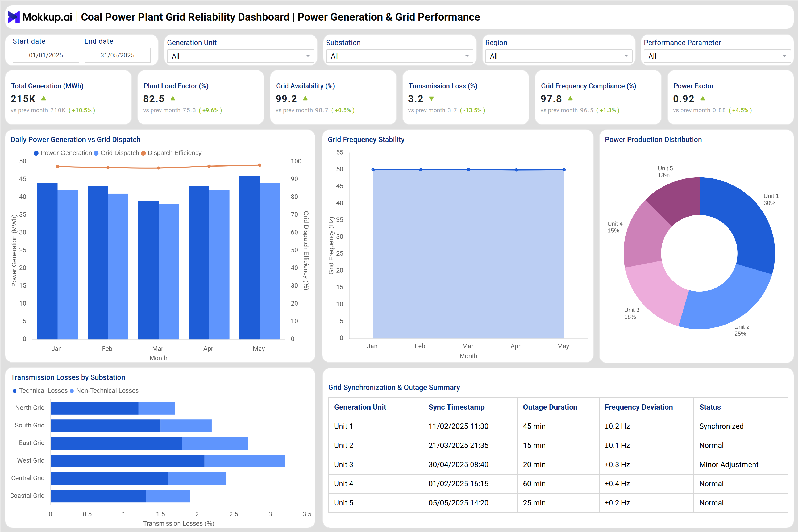This screenshot has height=532, width=798.
Task: Open the Region dropdown
Action: [x=559, y=56]
